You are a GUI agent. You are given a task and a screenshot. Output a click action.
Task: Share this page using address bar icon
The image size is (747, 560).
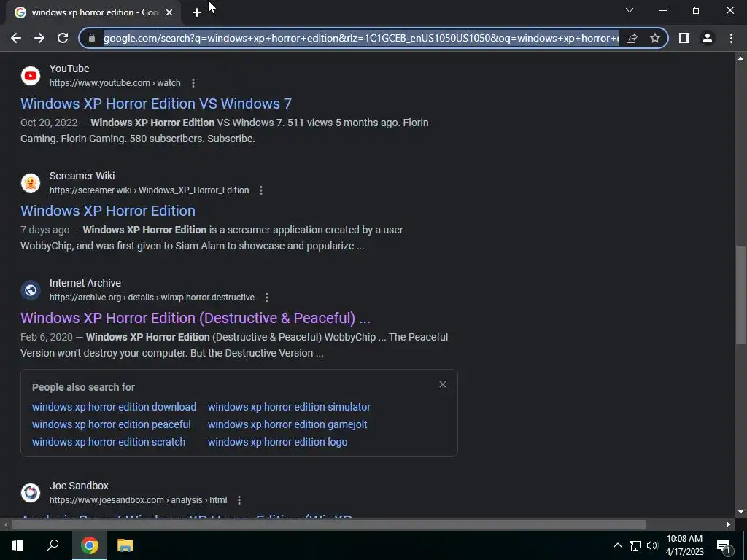(x=632, y=38)
